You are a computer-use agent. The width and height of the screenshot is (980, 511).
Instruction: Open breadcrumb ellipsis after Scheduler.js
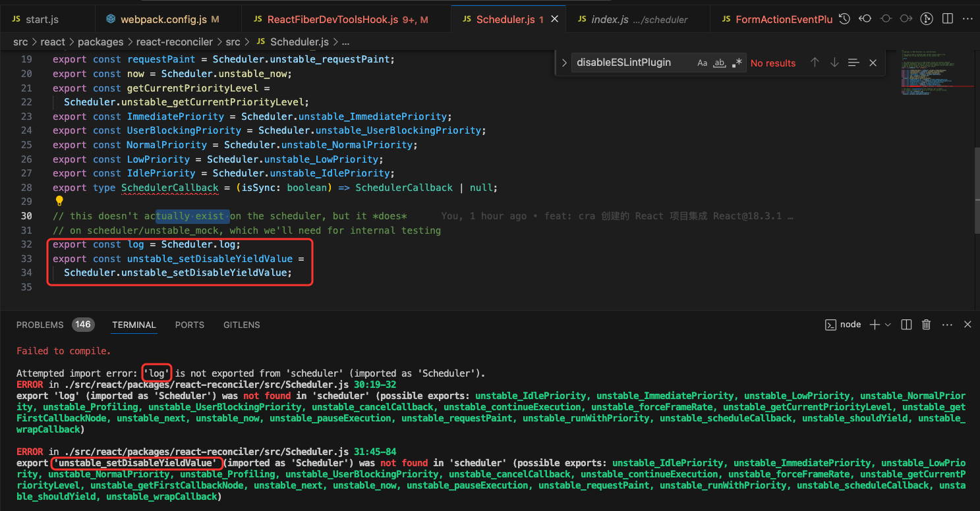tap(345, 41)
